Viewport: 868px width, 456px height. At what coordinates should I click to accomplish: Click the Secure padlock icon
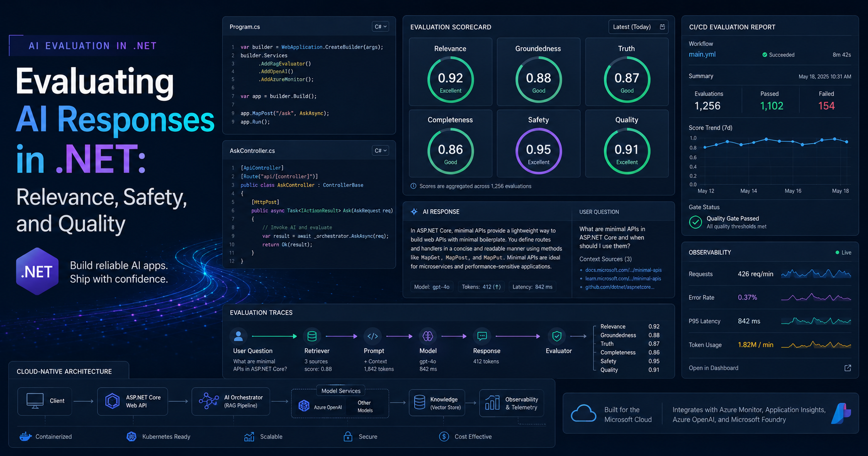coord(348,436)
